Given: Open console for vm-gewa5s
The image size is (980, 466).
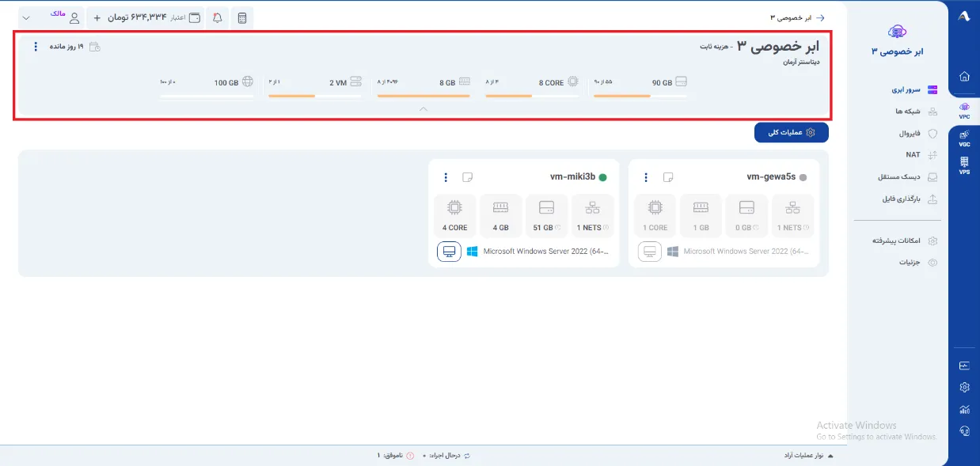Looking at the screenshot, I should (650, 252).
